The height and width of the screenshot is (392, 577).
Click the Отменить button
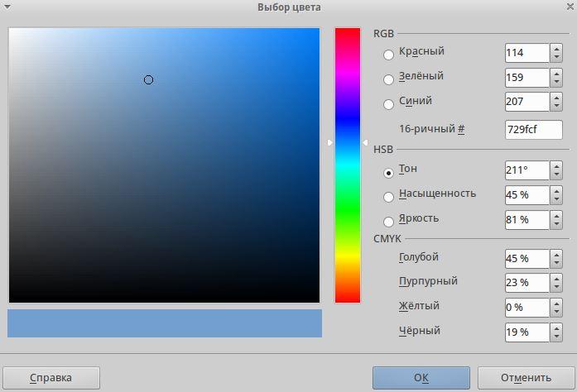(x=527, y=378)
